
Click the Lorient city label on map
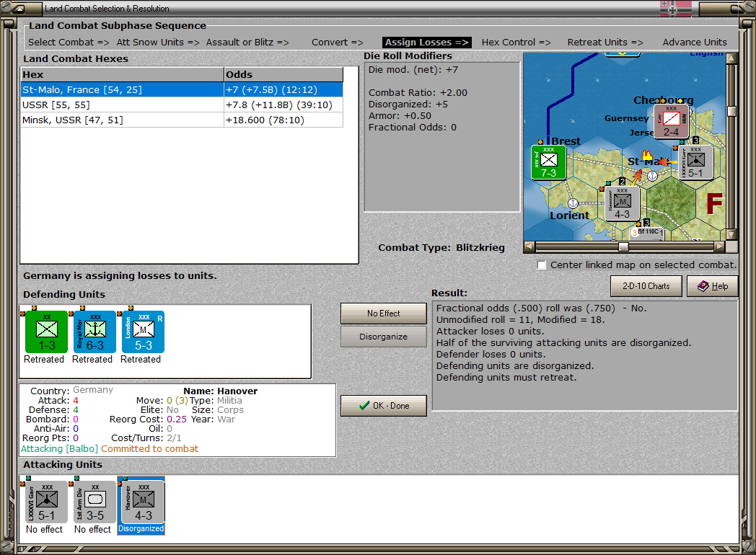pyautogui.click(x=569, y=216)
